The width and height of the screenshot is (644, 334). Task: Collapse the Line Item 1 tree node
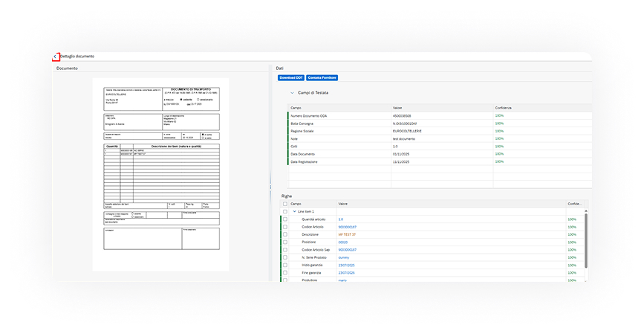click(x=293, y=211)
